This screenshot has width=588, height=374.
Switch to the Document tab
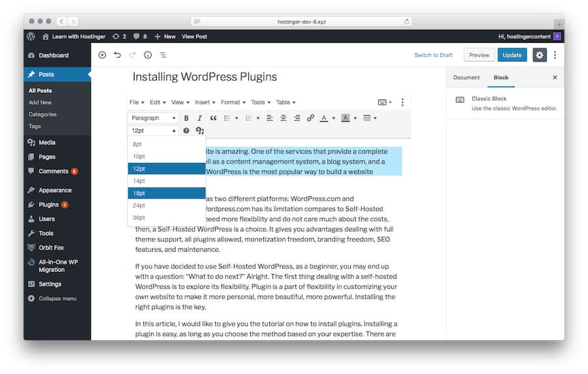466,77
